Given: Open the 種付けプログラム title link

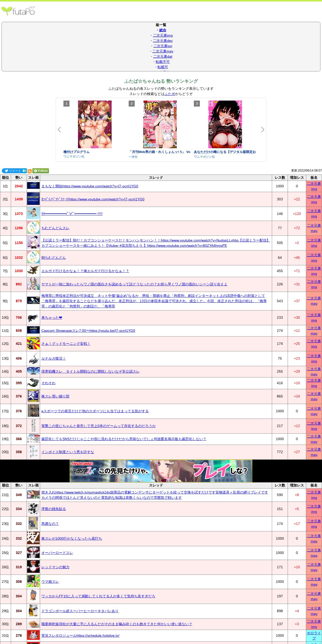Looking at the screenshot, I should point(76,152).
